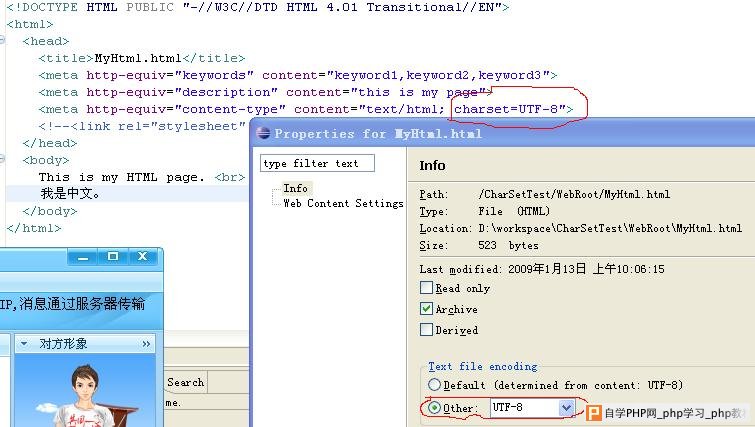Maximize the chat window
Viewport: 755px width, 427px height.
(x=113, y=257)
